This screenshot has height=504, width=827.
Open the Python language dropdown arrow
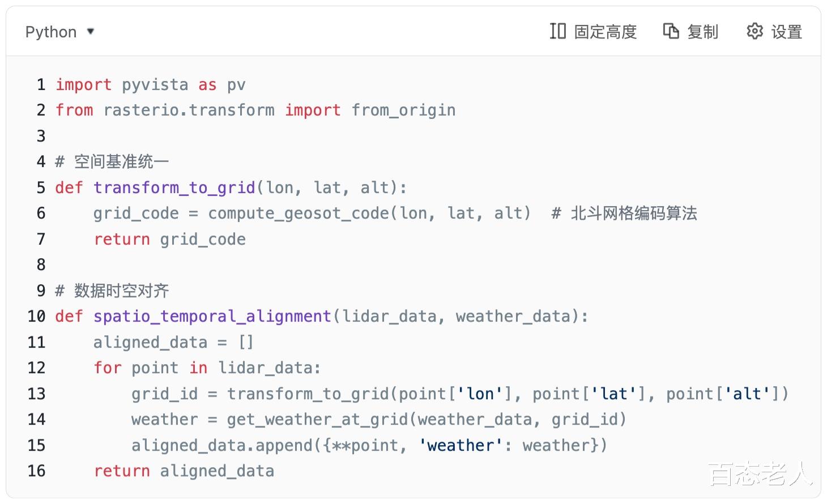pyautogui.click(x=91, y=32)
